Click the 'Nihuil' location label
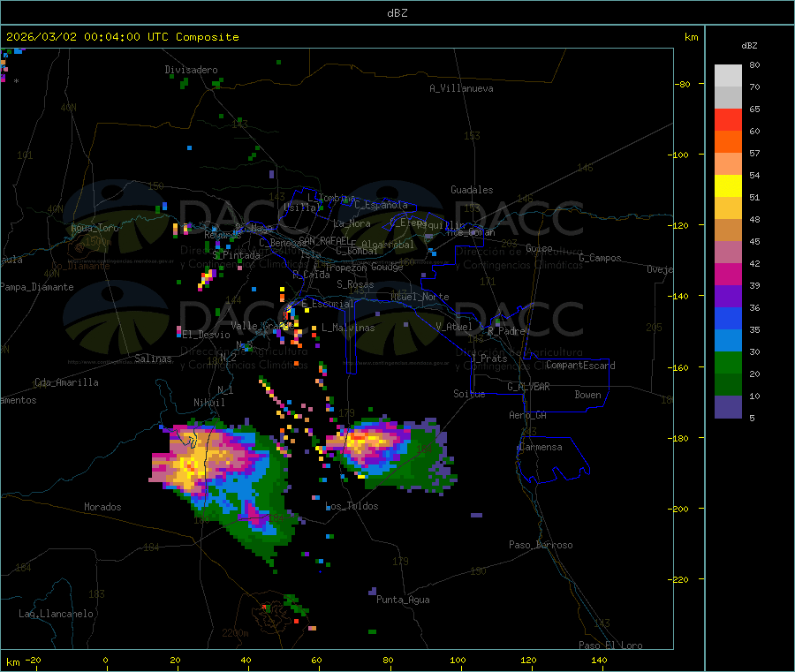This screenshot has width=795, height=672. tap(208, 403)
